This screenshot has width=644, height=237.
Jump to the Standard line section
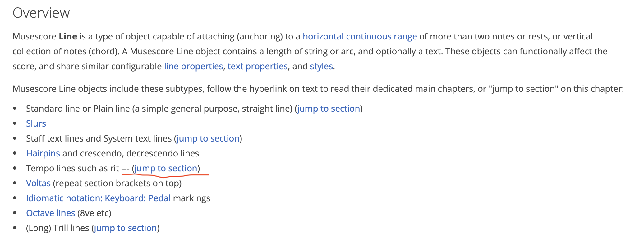point(329,109)
